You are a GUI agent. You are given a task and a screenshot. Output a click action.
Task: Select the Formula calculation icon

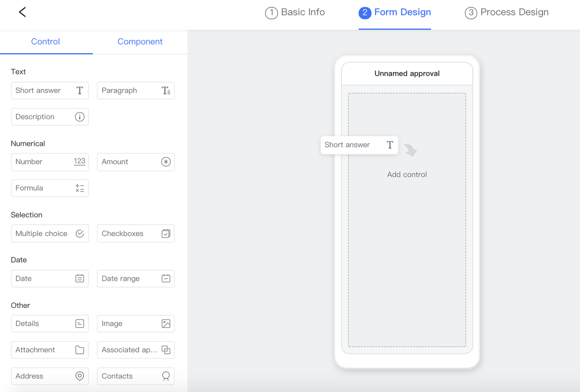click(80, 188)
